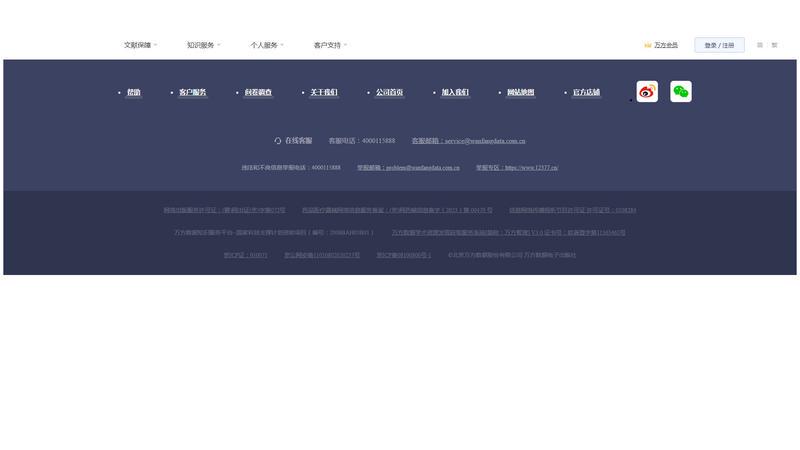Viewport: 800px width, 450px height.
Task: Expand the 个人服务 dropdown arrow
Action: 282,45
